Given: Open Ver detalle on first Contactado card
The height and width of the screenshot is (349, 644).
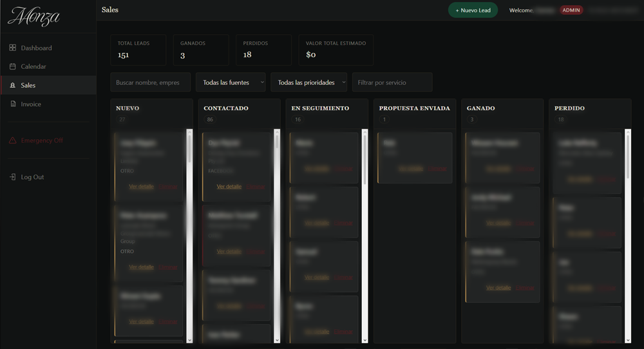Looking at the screenshot, I should (229, 186).
